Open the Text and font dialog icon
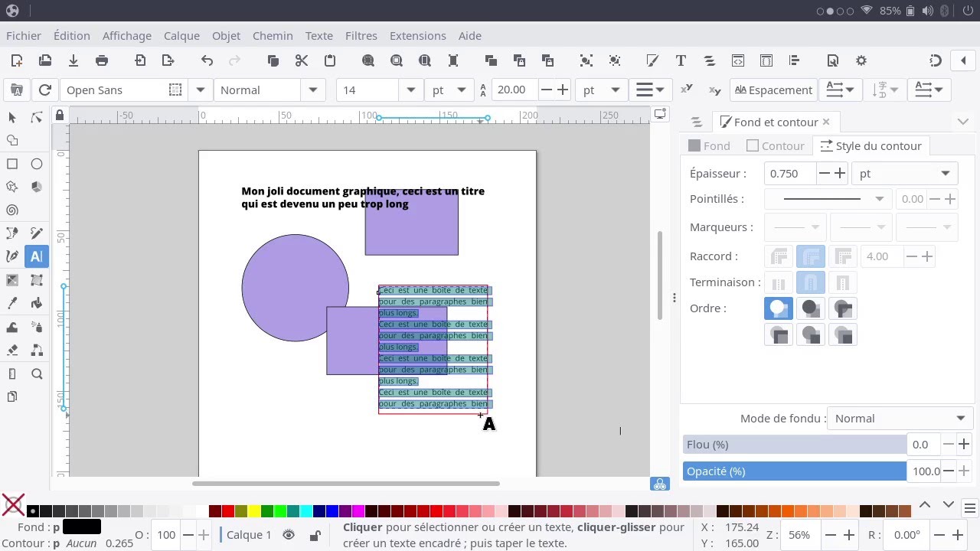 pos(681,60)
